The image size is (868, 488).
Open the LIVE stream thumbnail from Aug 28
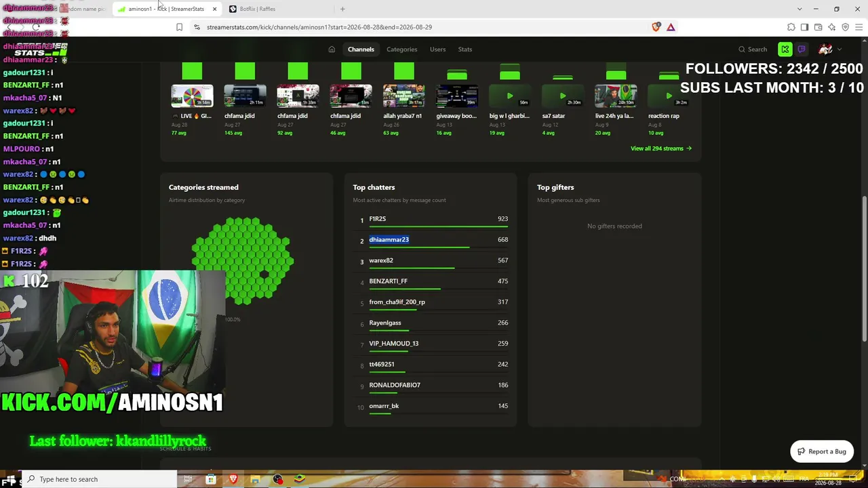pos(192,96)
